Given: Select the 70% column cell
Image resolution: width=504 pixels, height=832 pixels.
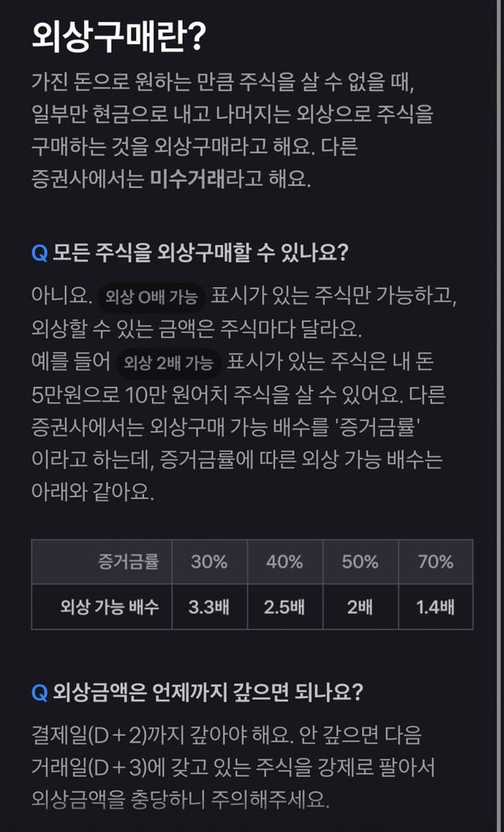Looking at the screenshot, I should pyautogui.click(x=435, y=562).
